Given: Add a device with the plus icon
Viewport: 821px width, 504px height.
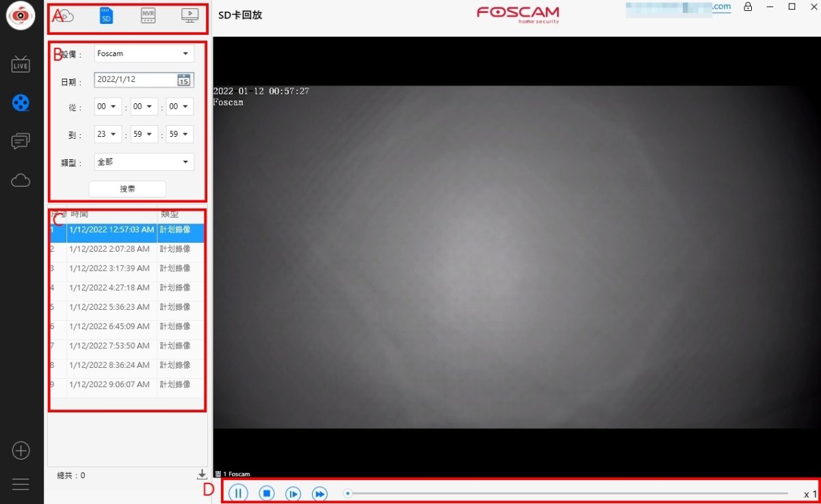Looking at the screenshot, I should (x=21, y=450).
